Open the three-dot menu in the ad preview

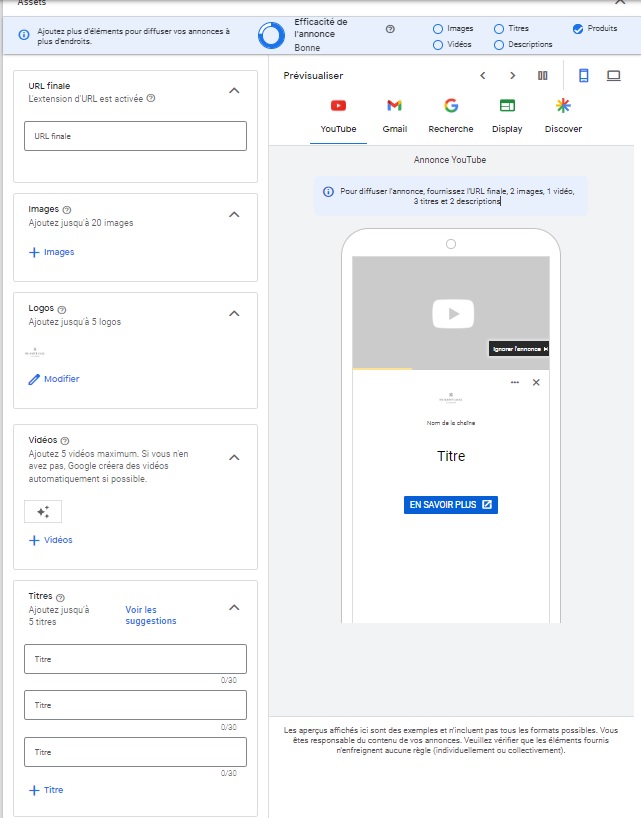515,382
